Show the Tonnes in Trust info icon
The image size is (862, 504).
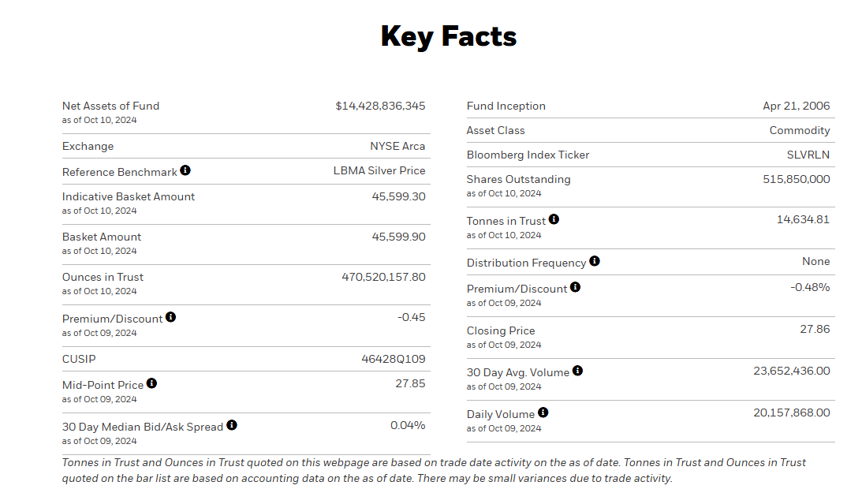coord(554,219)
